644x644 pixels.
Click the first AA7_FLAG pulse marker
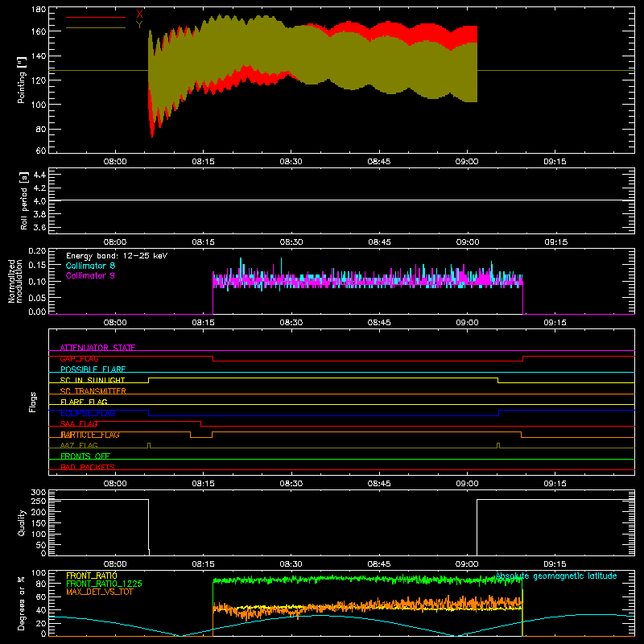click(149, 445)
